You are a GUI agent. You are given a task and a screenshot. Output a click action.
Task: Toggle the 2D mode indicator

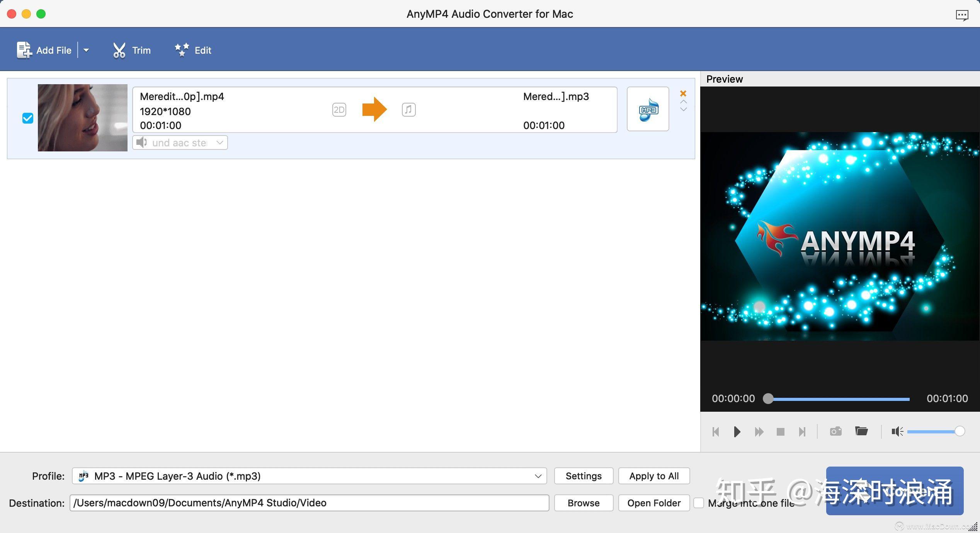coord(339,110)
